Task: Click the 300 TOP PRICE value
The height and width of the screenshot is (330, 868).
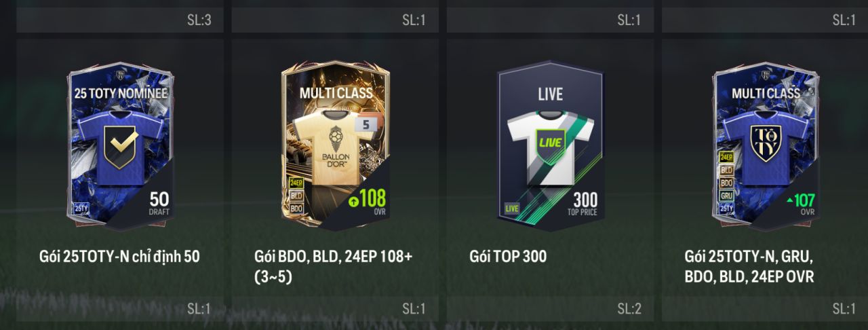Action: tap(585, 204)
